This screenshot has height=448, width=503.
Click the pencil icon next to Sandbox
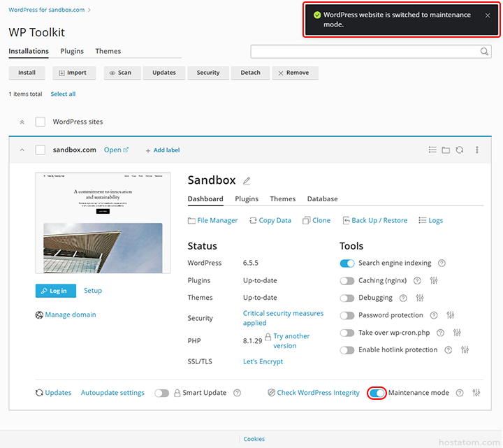(247, 181)
